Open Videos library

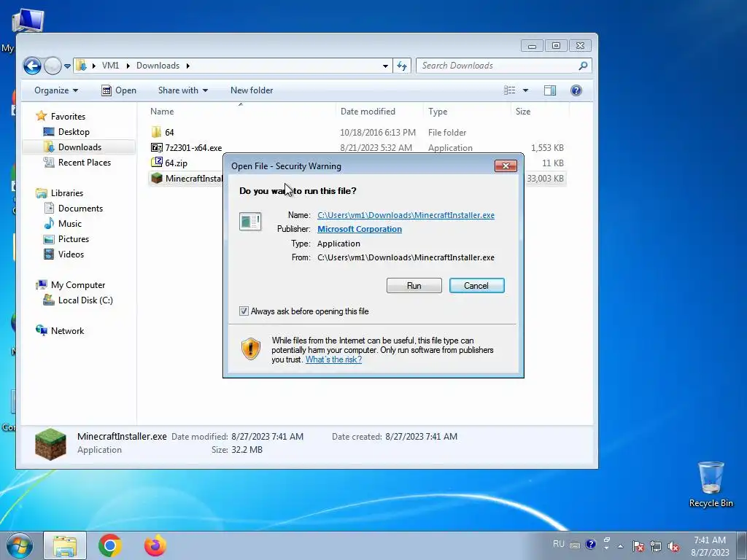pyautogui.click(x=71, y=254)
